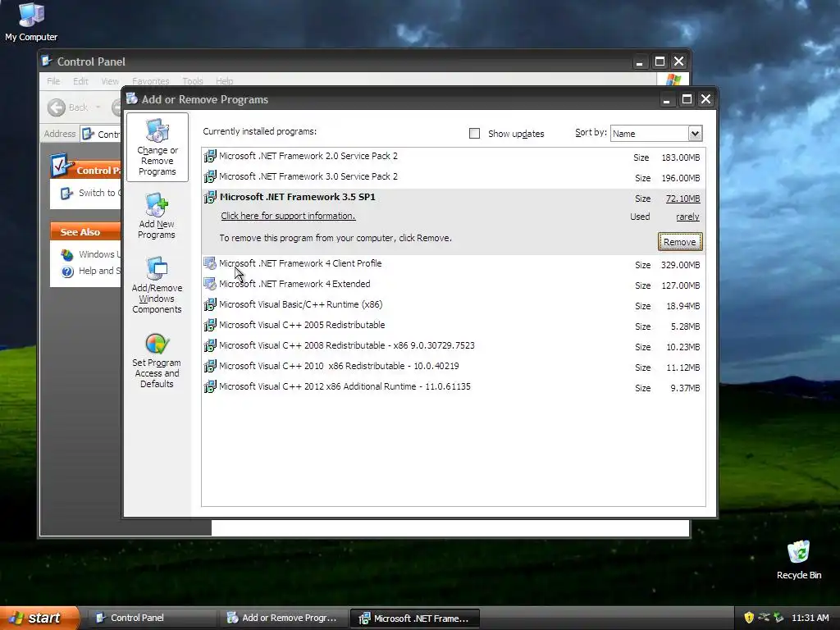Open Add New Programs in the sidebar
The image size is (840, 630).
click(157, 216)
